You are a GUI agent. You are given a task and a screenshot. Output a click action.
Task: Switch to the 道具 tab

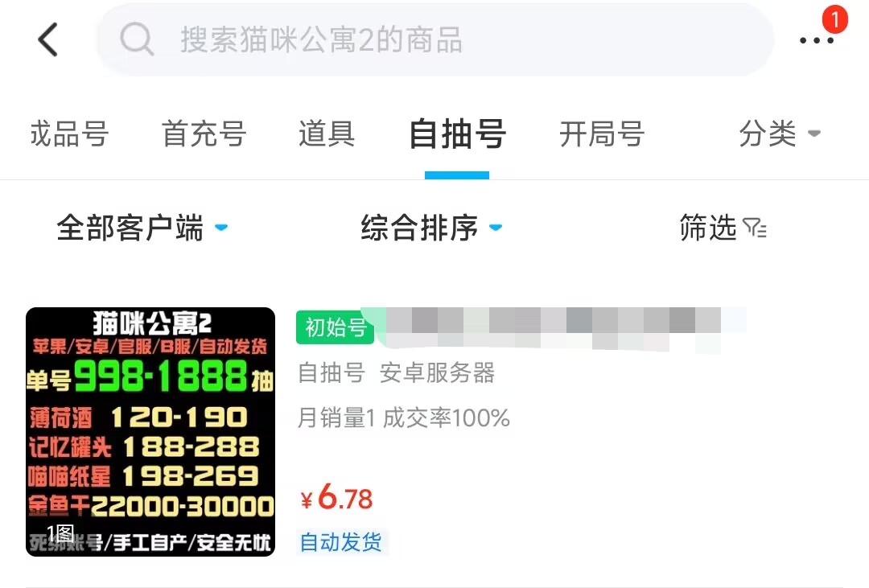[x=327, y=134]
